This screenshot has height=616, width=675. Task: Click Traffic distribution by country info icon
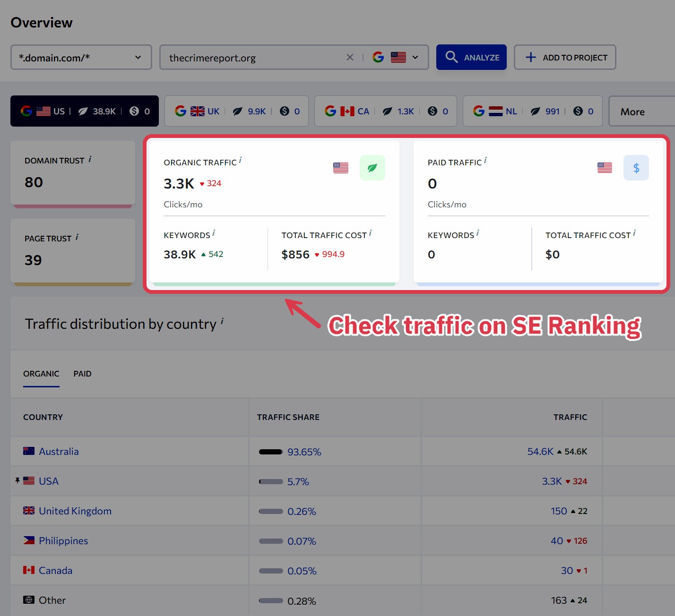pos(222,322)
